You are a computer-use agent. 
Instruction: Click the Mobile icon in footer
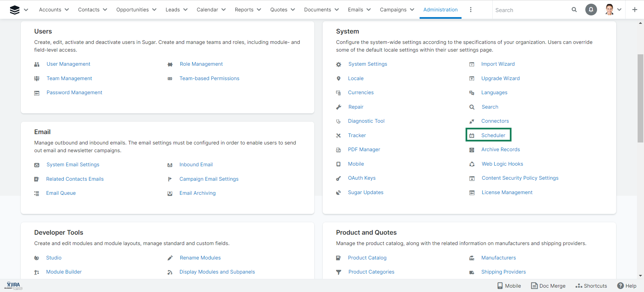coord(500,286)
